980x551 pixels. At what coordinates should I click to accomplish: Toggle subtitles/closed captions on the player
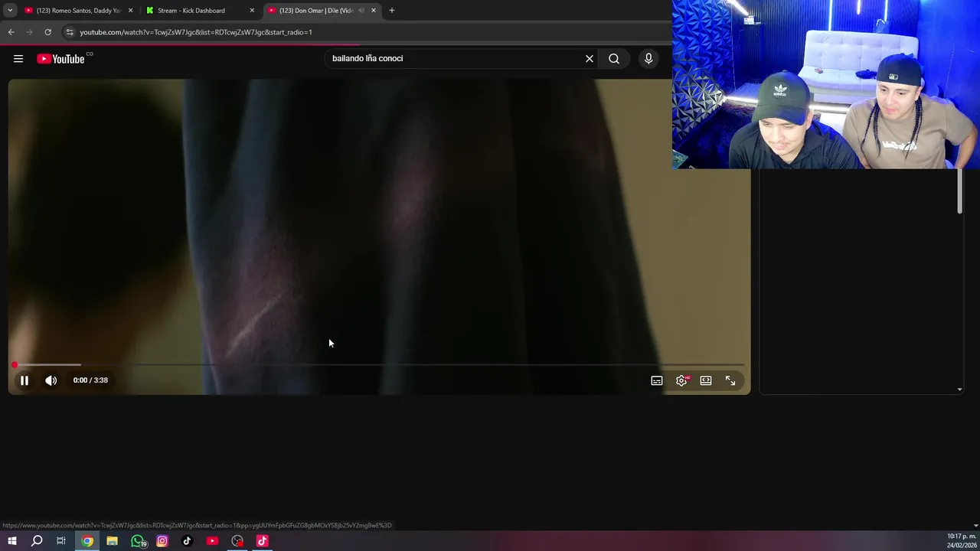click(657, 380)
